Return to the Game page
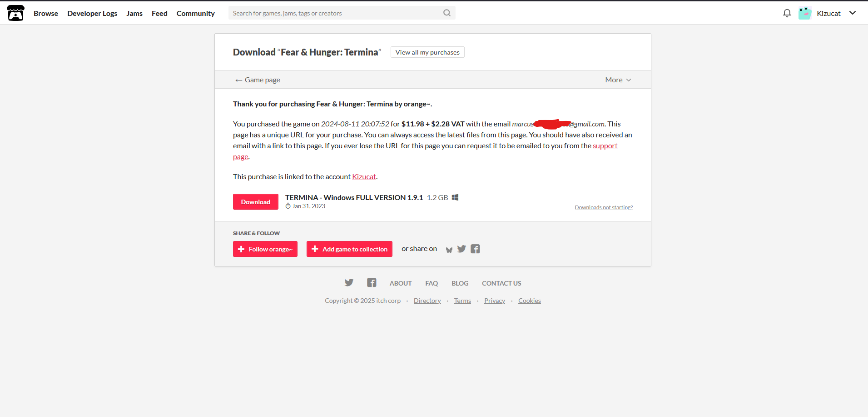The height and width of the screenshot is (417, 868). (258, 80)
